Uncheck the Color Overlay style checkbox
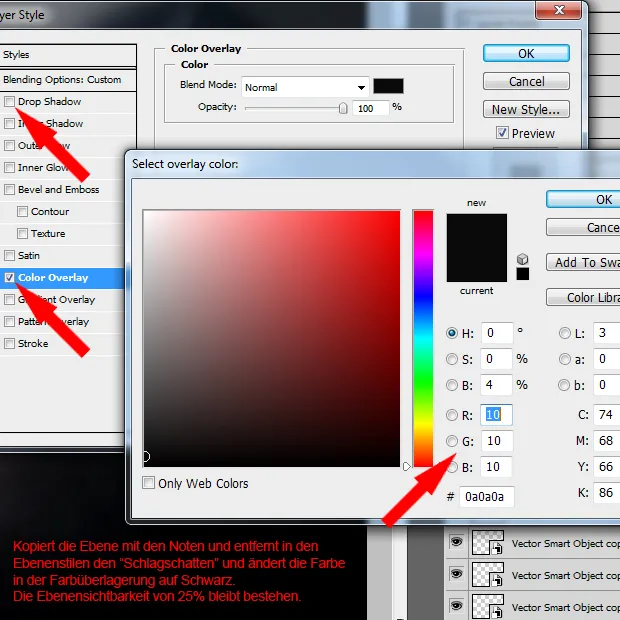620x620 pixels. (x=10, y=278)
